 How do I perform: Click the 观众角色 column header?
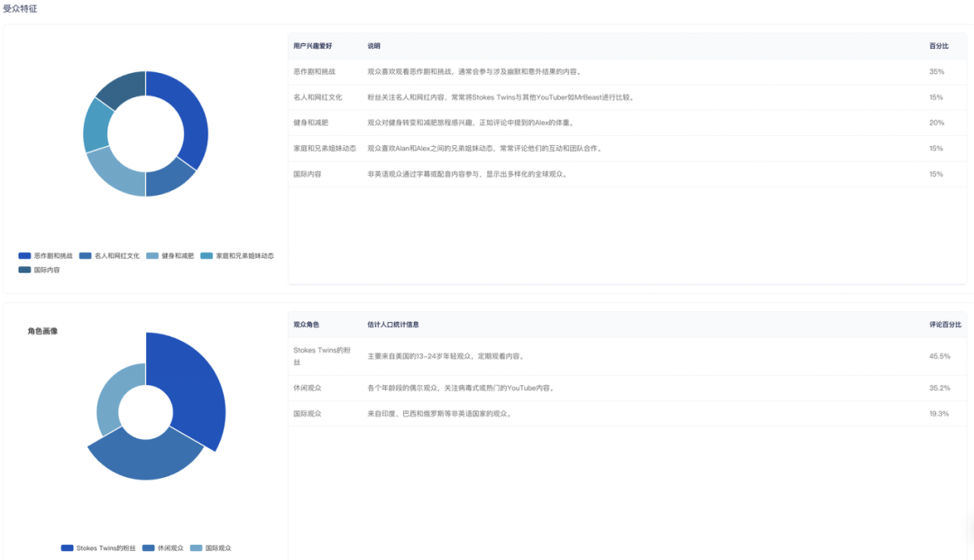[306, 325]
